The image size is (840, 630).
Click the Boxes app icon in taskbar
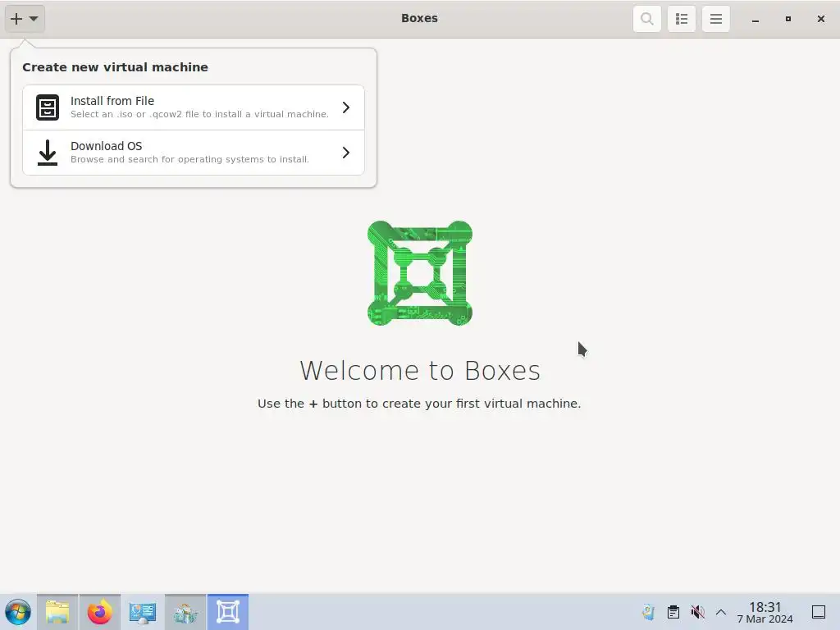point(228,612)
